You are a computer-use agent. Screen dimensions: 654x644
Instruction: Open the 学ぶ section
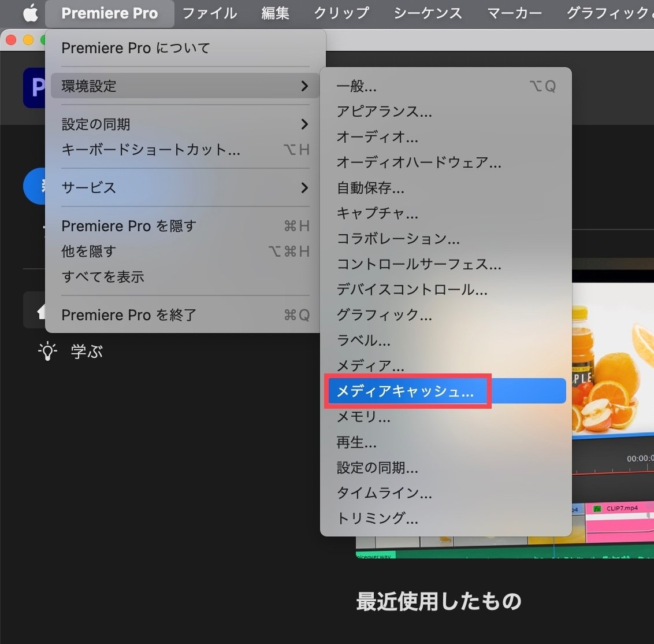(87, 351)
